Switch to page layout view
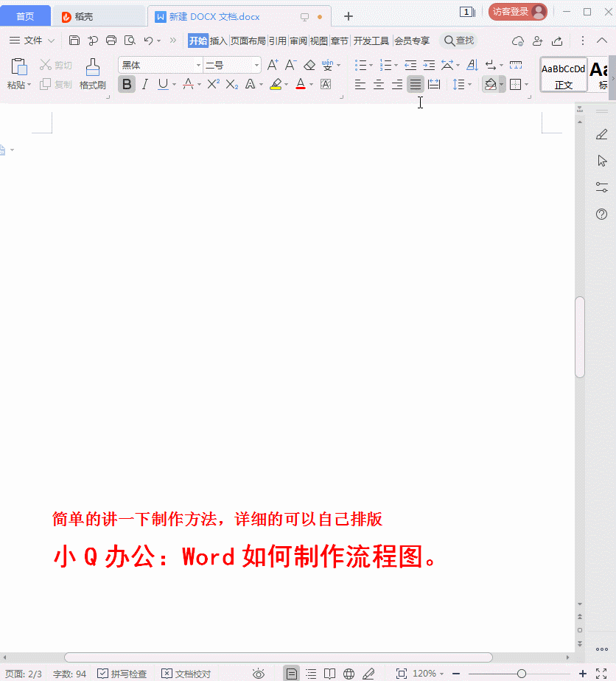 pos(291,674)
